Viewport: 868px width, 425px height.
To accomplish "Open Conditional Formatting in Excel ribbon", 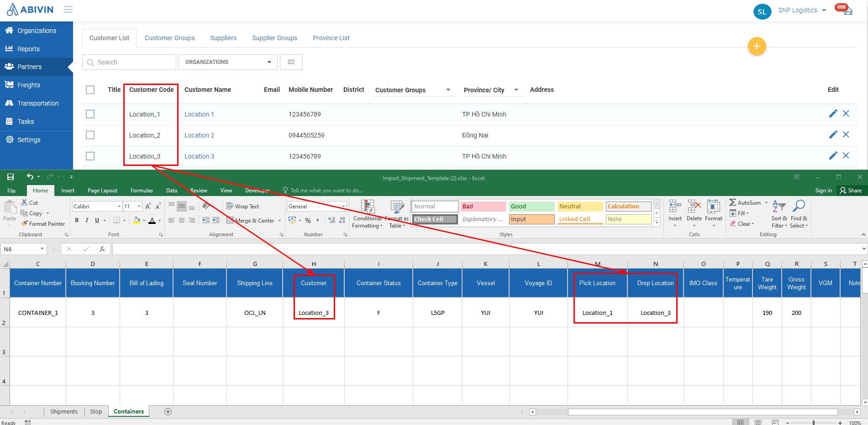I will 368,214.
